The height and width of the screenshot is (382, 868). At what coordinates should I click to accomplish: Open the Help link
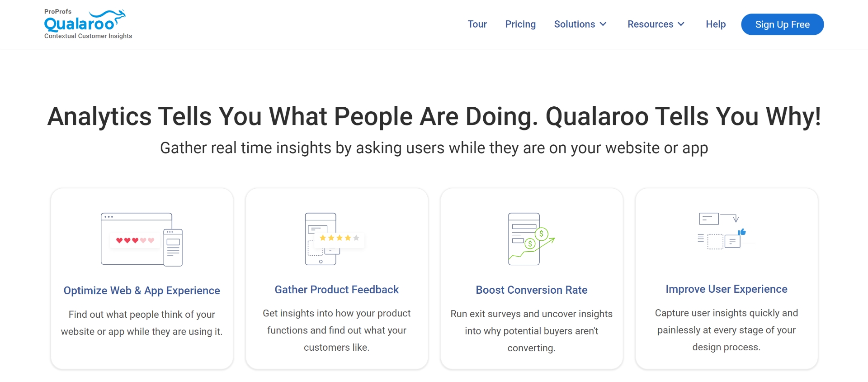pos(716,24)
